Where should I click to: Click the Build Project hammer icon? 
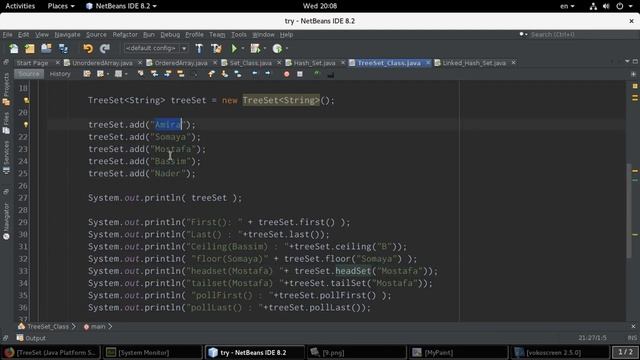point(199,49)
